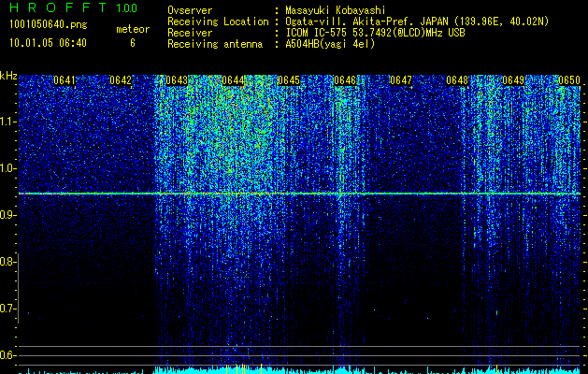588x374 pixels.
Task: Click the meteor count value 6
Action: (x=133, y=43)
